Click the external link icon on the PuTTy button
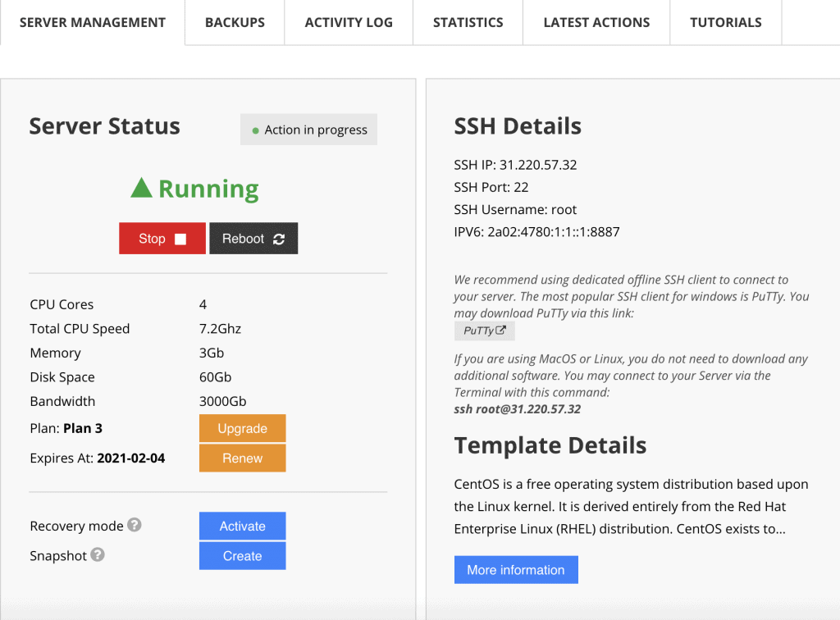Screen dimensions: 840x620 pos(501,331)
